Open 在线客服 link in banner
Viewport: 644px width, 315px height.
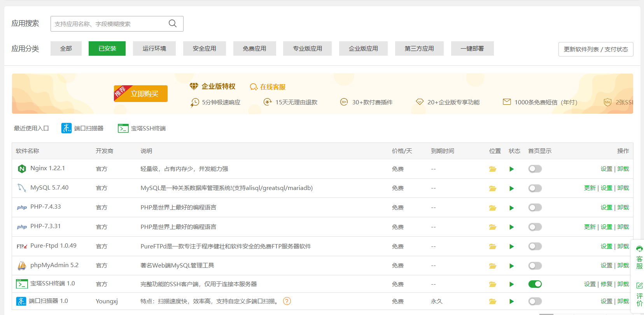coord(268,87)
